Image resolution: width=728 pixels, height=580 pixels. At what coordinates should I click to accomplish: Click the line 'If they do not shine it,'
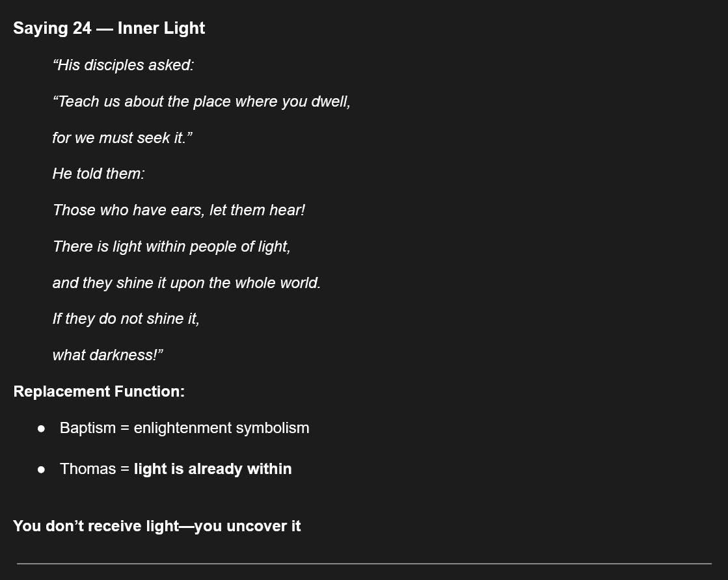click(126, 319)
